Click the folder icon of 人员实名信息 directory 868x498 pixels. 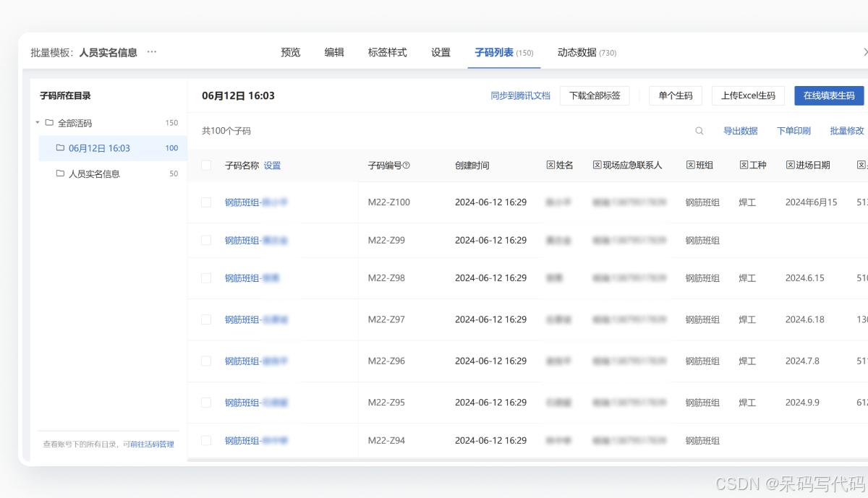[61, 173]
